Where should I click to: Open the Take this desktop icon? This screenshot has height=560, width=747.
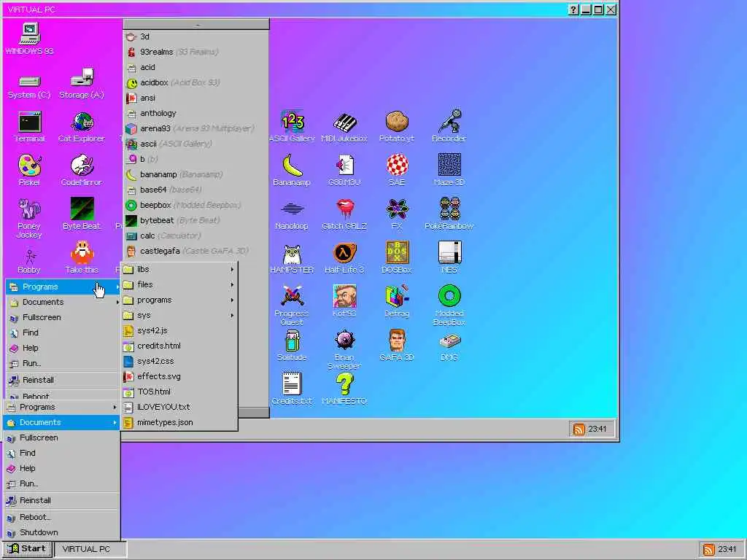[82, 257]
